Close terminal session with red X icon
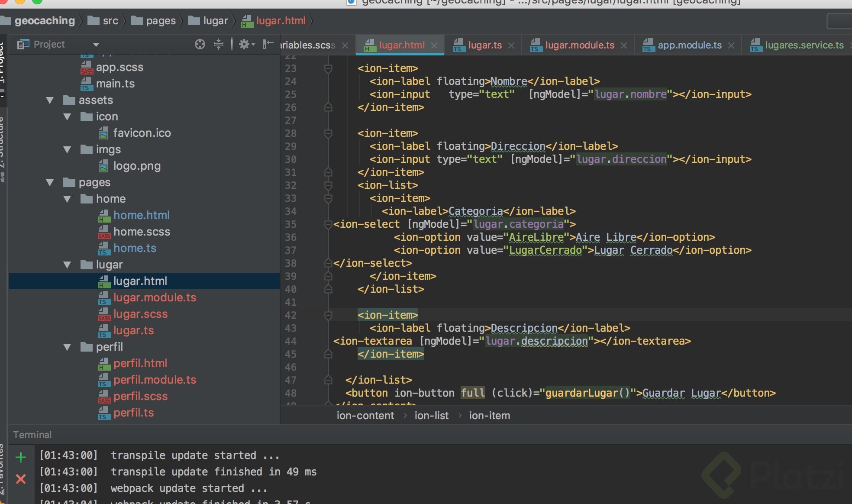This screenshot has width=852, height=504. tap(21, 479)
